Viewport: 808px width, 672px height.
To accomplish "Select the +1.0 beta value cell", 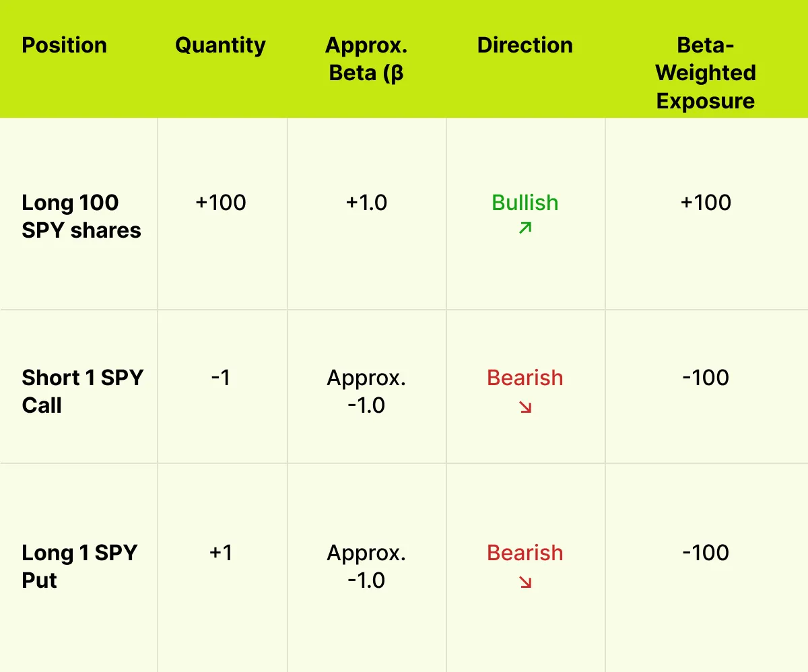I will pos(366,203).
